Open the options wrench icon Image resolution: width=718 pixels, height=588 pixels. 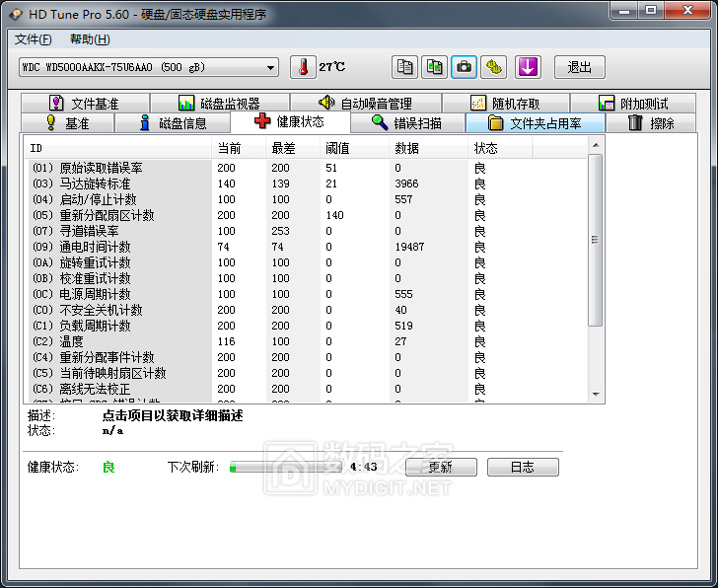tap(494, 67)
